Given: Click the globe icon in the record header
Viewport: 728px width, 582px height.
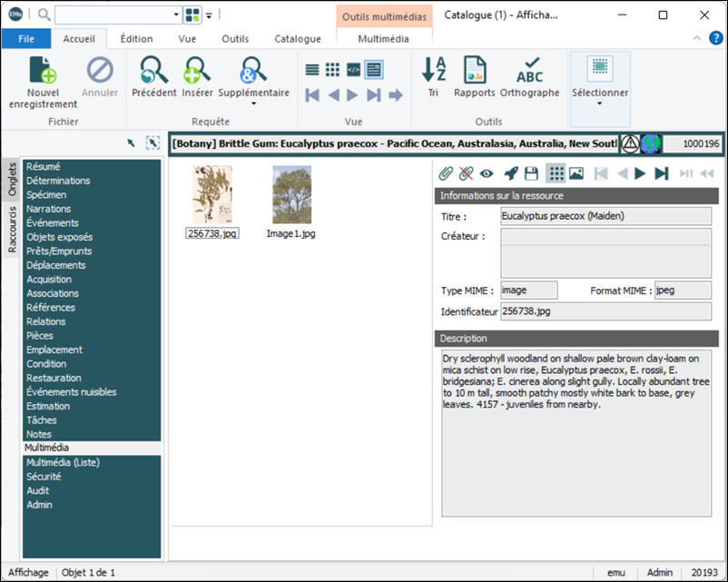Looking at the screenshot, I should coord(650,144).
